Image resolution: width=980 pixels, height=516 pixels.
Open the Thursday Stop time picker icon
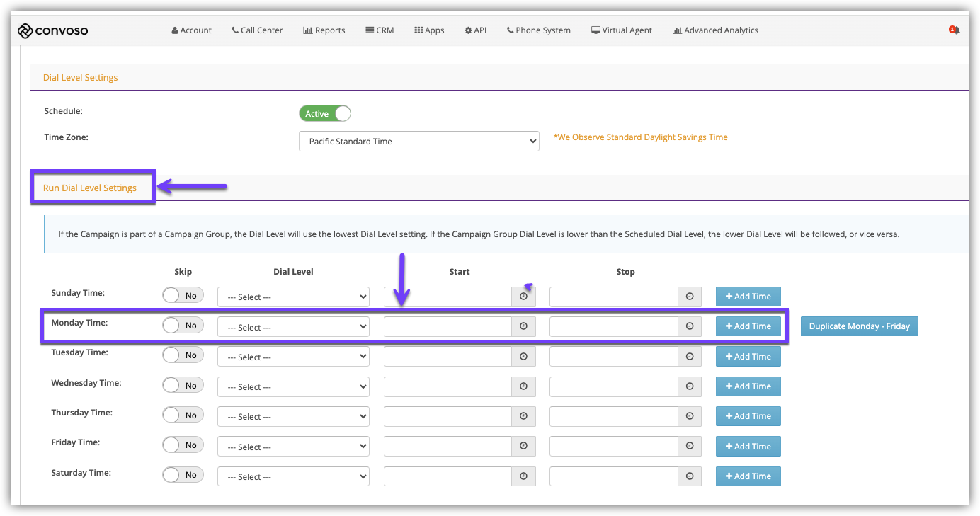(689, 416)
